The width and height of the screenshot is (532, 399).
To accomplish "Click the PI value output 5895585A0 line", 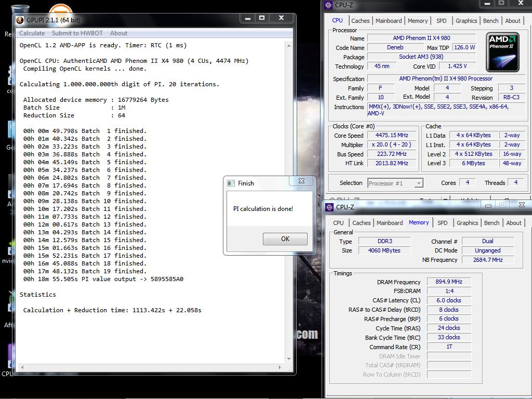I will click(103, 279).
